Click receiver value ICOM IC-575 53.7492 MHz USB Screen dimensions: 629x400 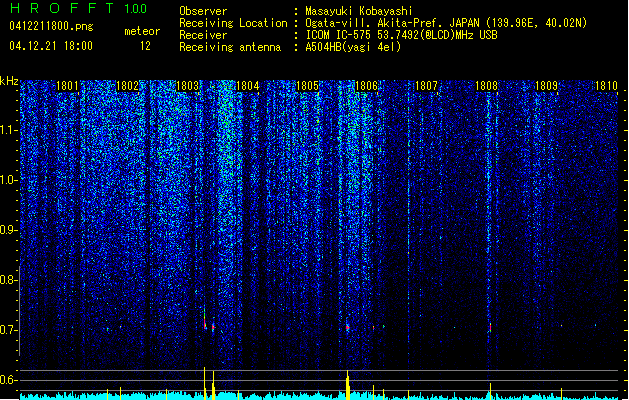(401, 35)
